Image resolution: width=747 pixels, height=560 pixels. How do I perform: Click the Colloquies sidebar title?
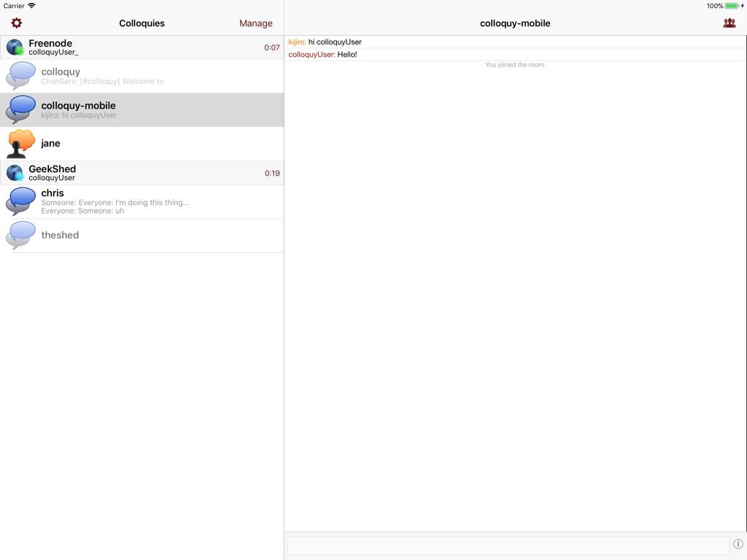(x=142, y=23)
